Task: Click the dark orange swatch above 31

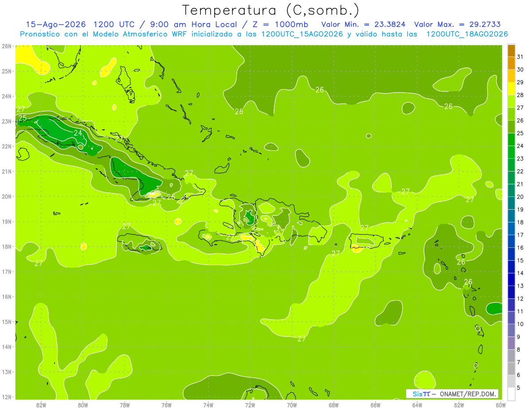Action: coord(512,51)
